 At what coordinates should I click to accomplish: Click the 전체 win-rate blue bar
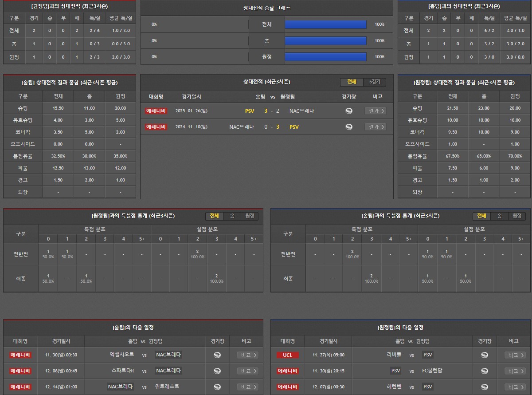coord(325,24)
